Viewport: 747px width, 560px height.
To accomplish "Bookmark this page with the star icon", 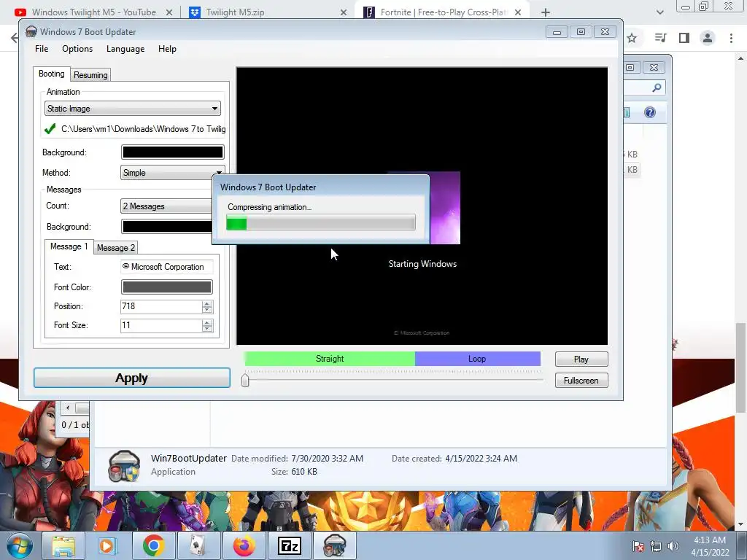I will 632,38.
